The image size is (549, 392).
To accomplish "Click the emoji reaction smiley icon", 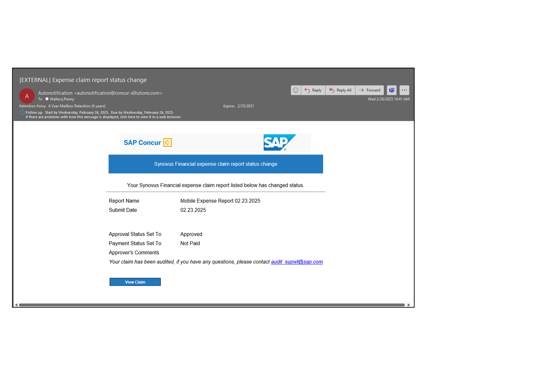I will (x=295, y=90).
